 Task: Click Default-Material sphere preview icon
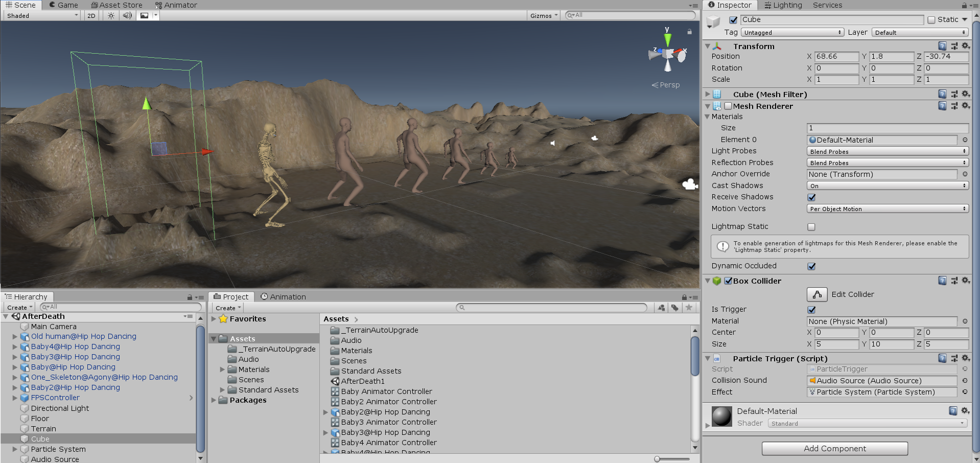click(721, 416)
